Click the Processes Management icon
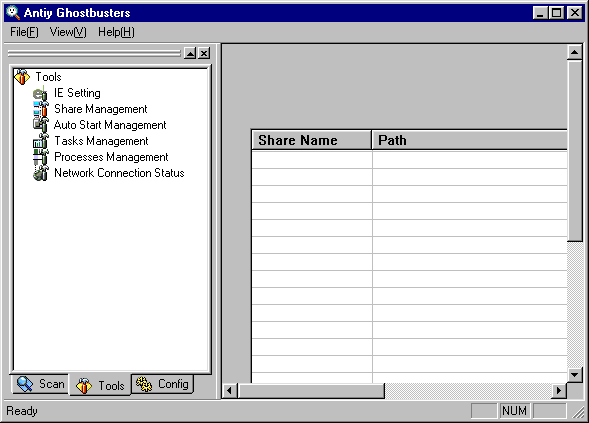The height and width of the screenshot is (423, 589). (41, 157)
